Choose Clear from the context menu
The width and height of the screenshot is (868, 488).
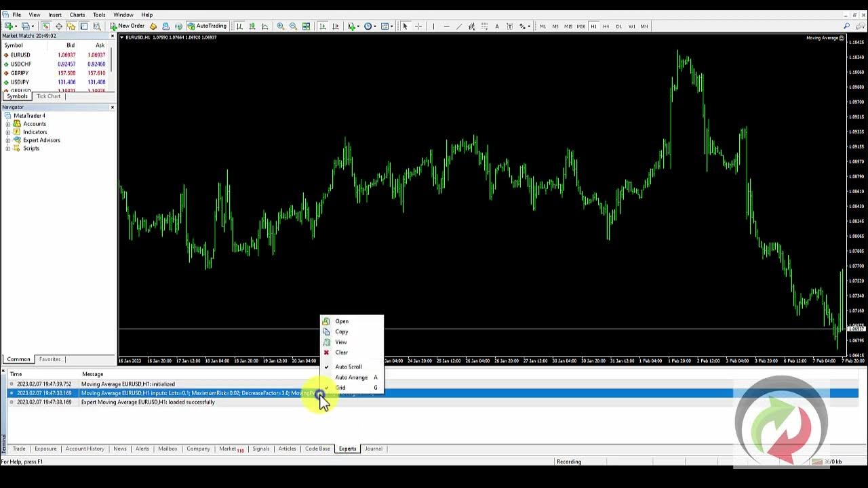click(353, 352)
